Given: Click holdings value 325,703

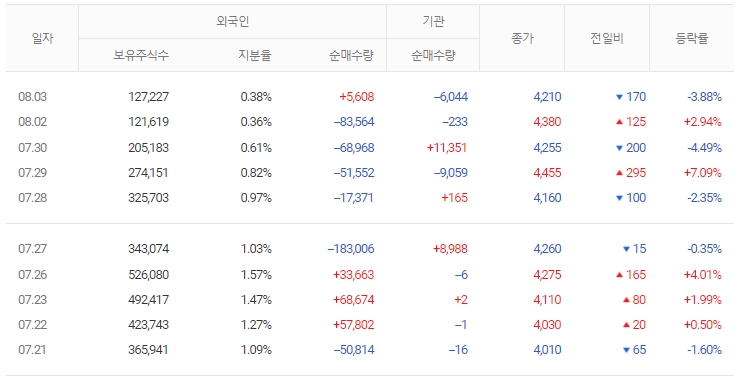Looking at the screenshot, I should point(148,197).
